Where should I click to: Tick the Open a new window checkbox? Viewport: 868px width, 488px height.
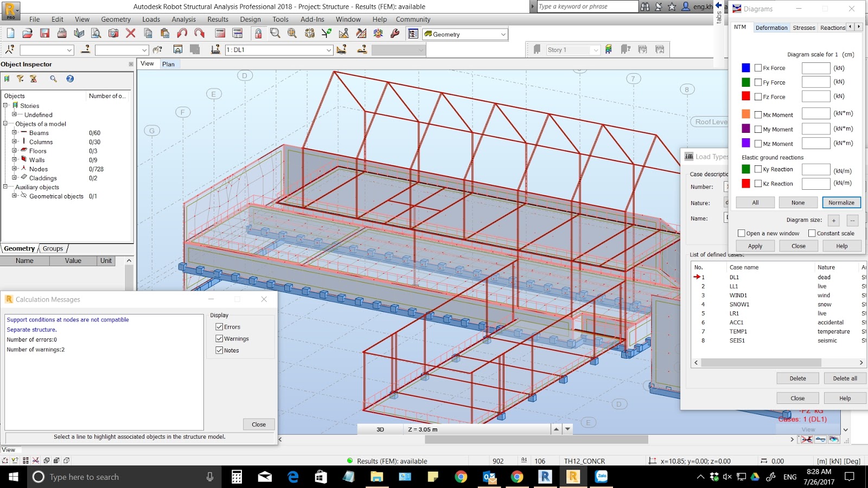click(741, 233)
